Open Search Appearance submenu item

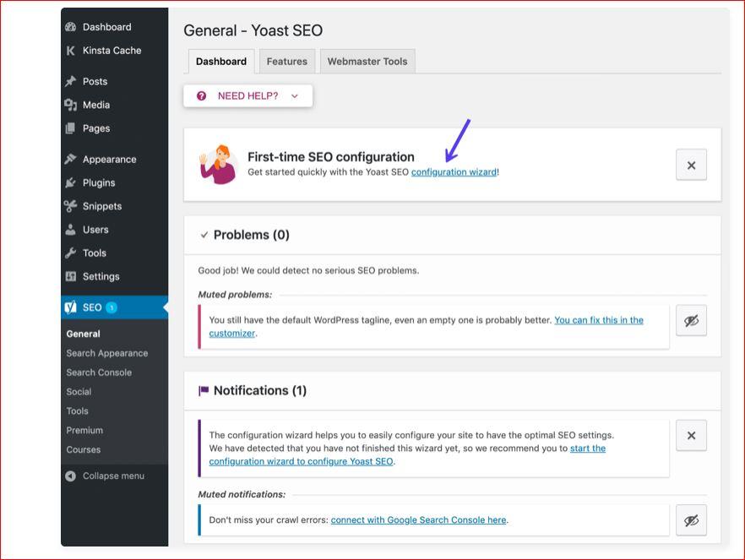click(107, 353)
